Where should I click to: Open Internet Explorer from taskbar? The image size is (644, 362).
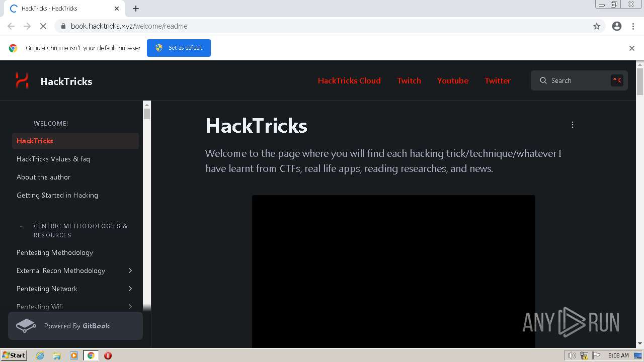(40, 355)
